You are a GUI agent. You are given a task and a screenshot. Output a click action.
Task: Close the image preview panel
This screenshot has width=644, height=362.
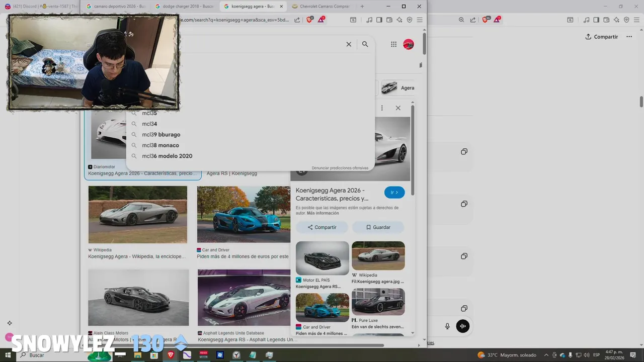pyautogui.click(x=398, y=108)
